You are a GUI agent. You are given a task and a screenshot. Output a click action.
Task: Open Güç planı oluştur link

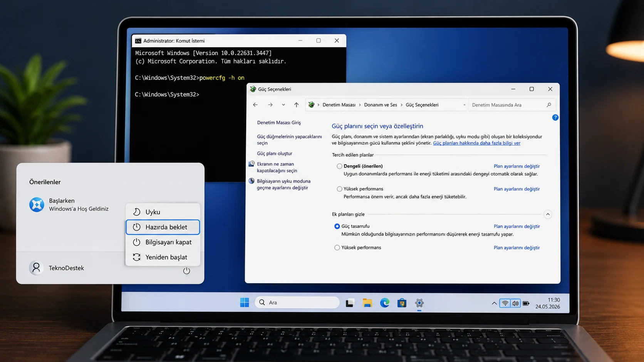tap(275, 153)
